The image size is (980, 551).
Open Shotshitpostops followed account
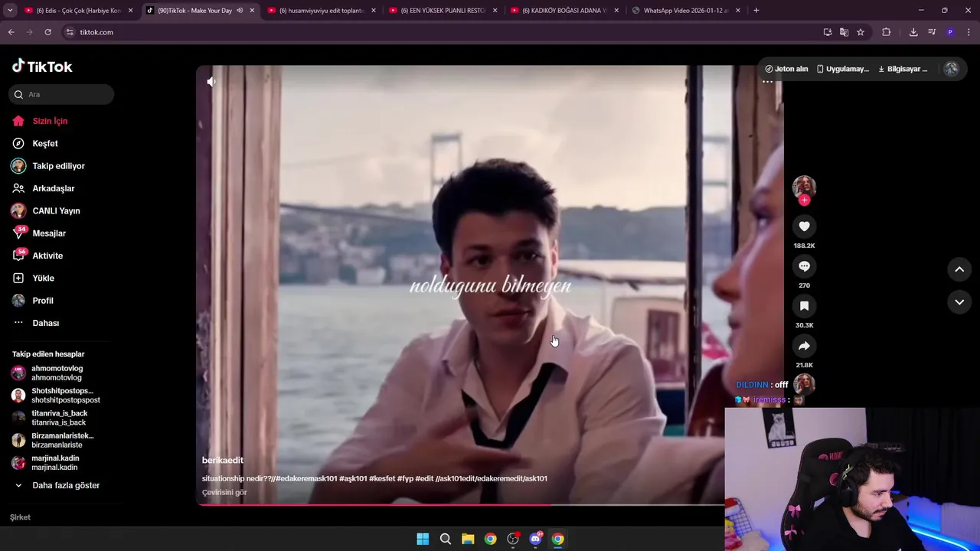tap(55, 396)
